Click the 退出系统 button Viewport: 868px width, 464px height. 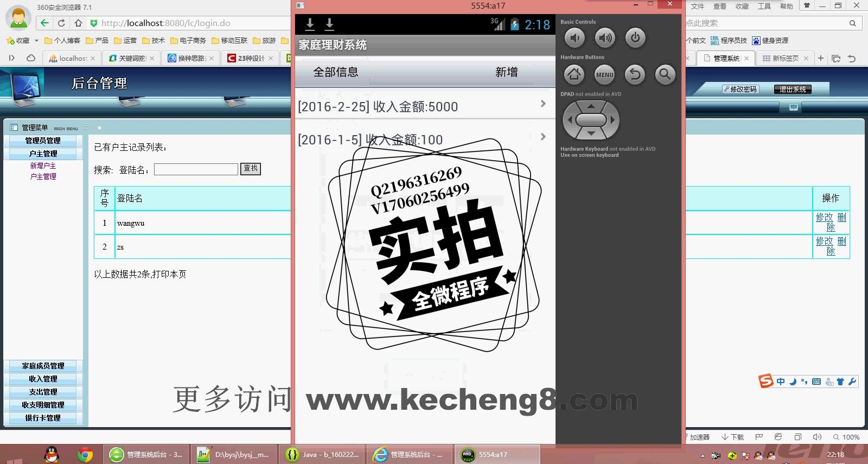pos(793,89)
